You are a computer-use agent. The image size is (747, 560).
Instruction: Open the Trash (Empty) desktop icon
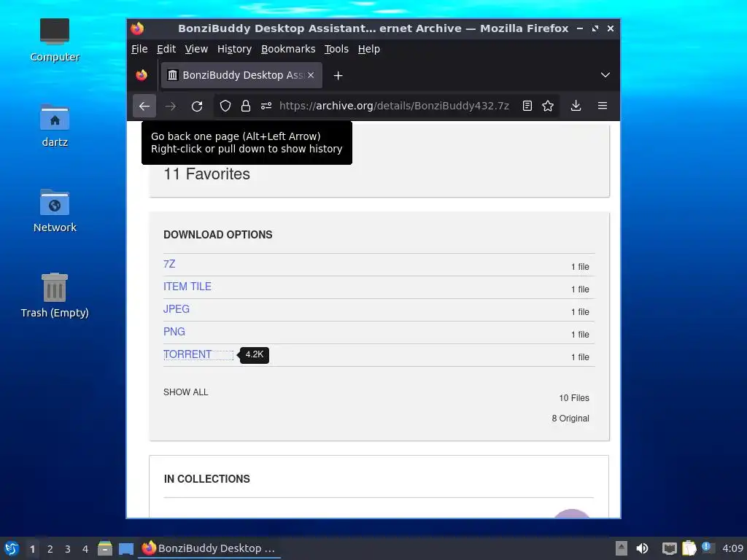55,296
